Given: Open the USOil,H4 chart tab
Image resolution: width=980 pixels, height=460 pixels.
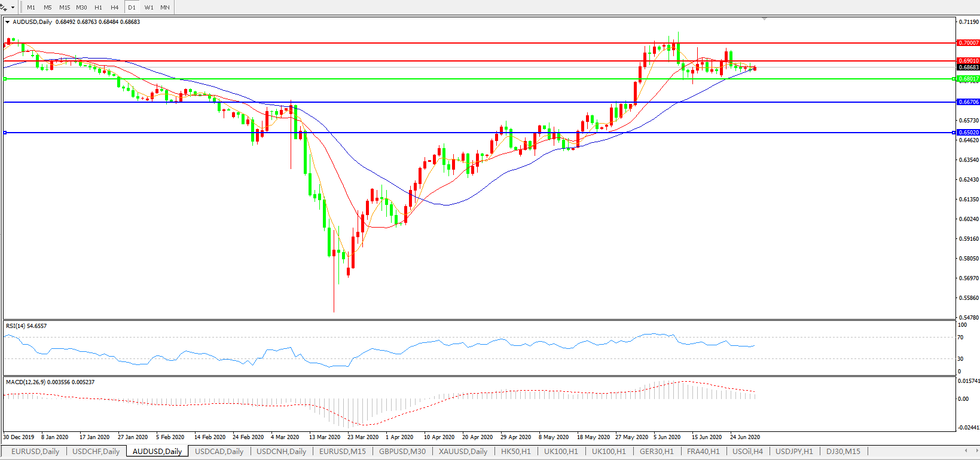Looking at the screenshot, I should pyautogui.click(x=747, y=452).
